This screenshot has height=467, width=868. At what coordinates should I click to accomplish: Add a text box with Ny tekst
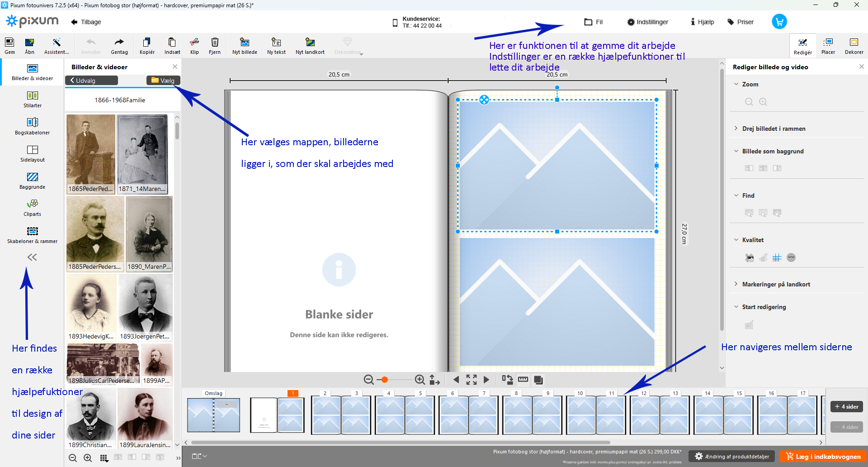[x=276, y=46]
